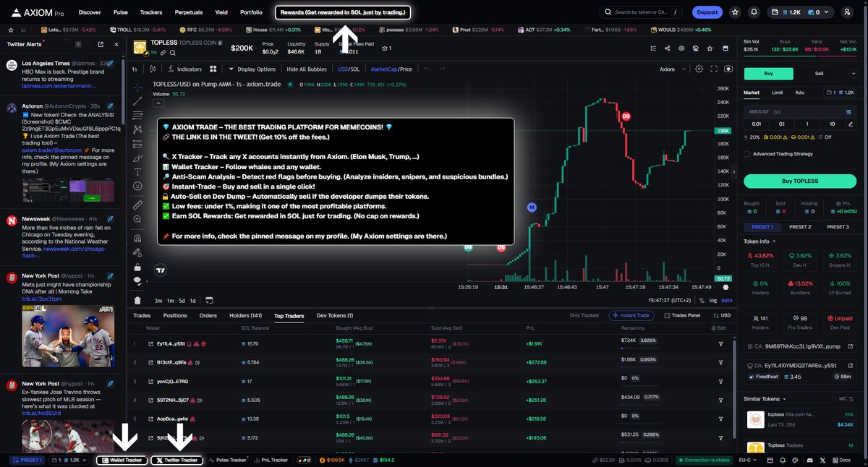868x467 pixels.
Task: Toggle auto scale on the chart
Action: (727, 300)
